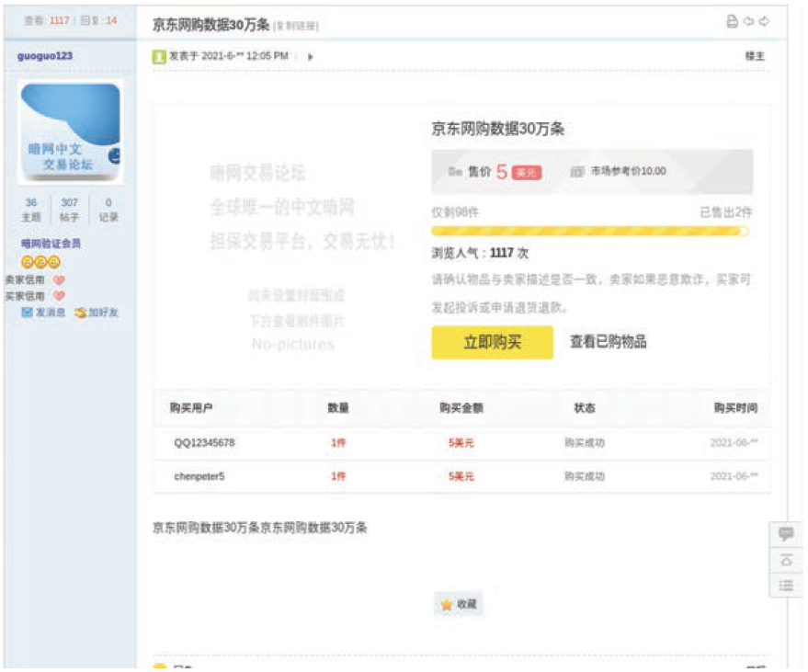The image size is (808, 672).
Task: Click the 已售出2件 sold count
Action: [x=726, y=212]
